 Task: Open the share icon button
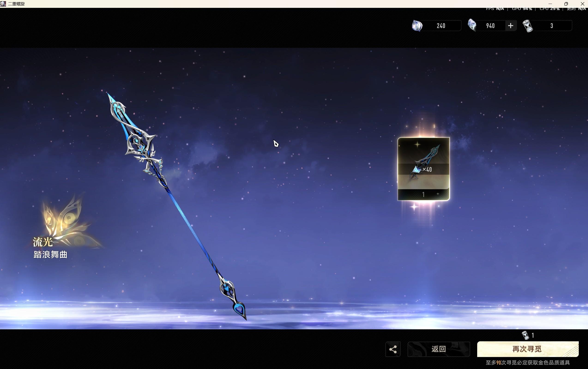[x=393, y=349]
